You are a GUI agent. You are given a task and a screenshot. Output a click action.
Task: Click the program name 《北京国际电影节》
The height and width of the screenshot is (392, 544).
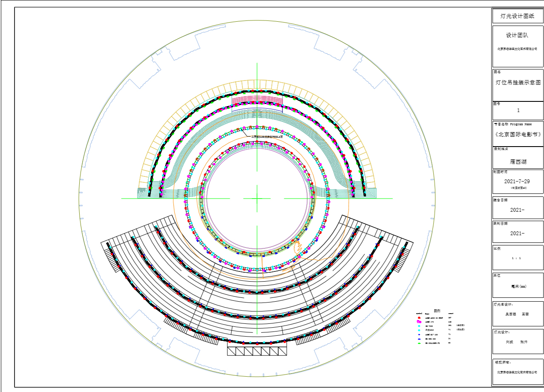tap(518, 134)
